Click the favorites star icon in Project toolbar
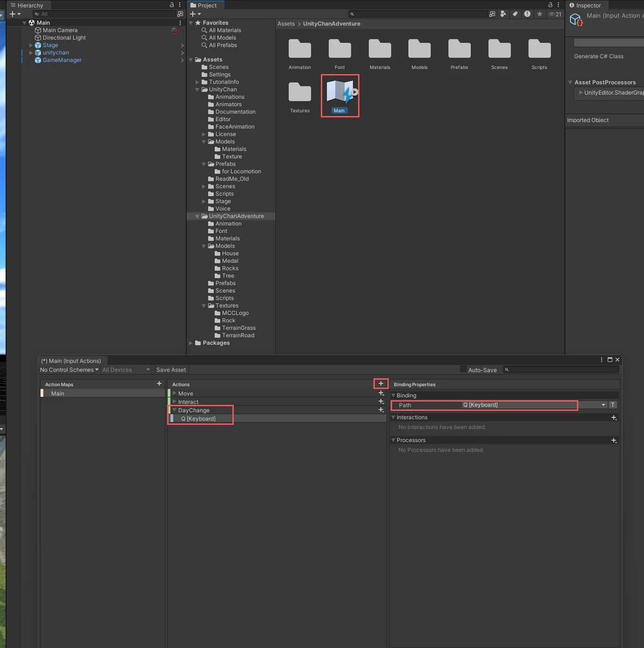 540,14
